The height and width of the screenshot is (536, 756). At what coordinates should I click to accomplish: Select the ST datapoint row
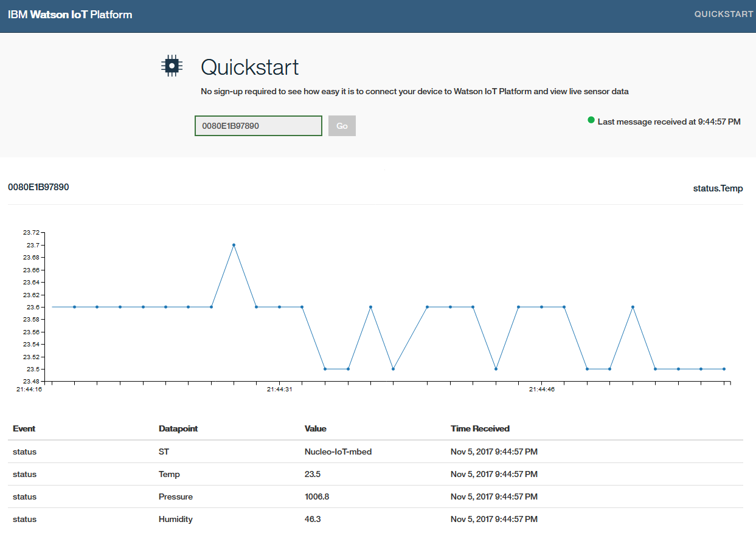click(164, 452)
